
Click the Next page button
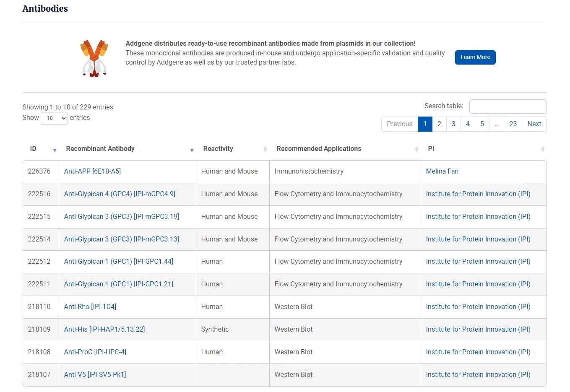[534, 124]
